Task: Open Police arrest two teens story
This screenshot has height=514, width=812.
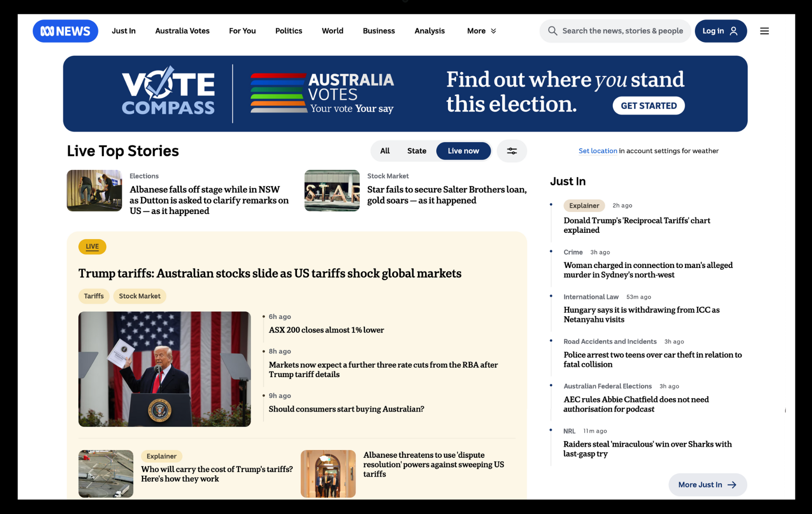Action: [653, 359]
